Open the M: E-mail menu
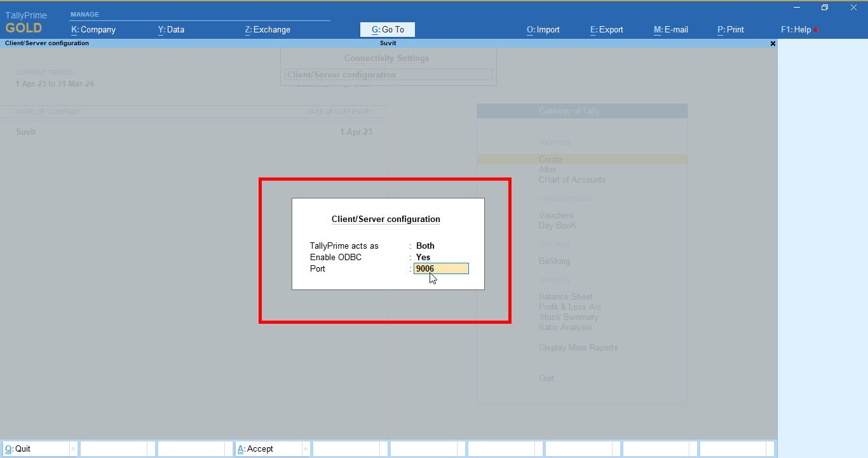The height and width of the screenshot is (458, 868). (671, 29)
